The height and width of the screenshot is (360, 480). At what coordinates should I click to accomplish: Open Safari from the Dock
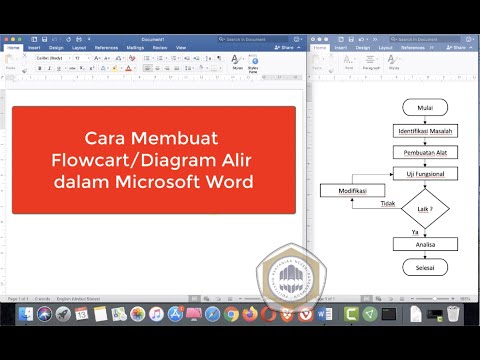click(x=212, y=314)
